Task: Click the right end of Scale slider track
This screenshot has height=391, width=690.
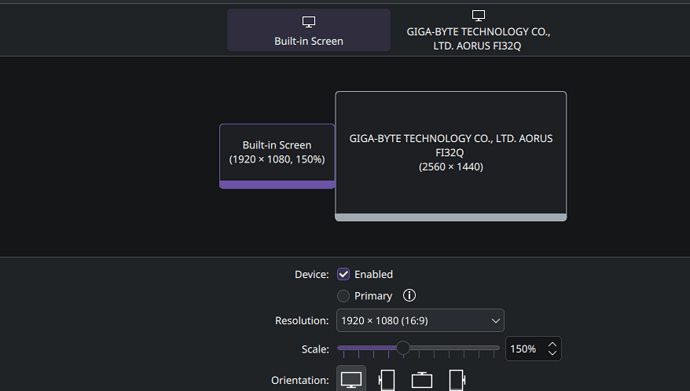Action: pos(497,348)
